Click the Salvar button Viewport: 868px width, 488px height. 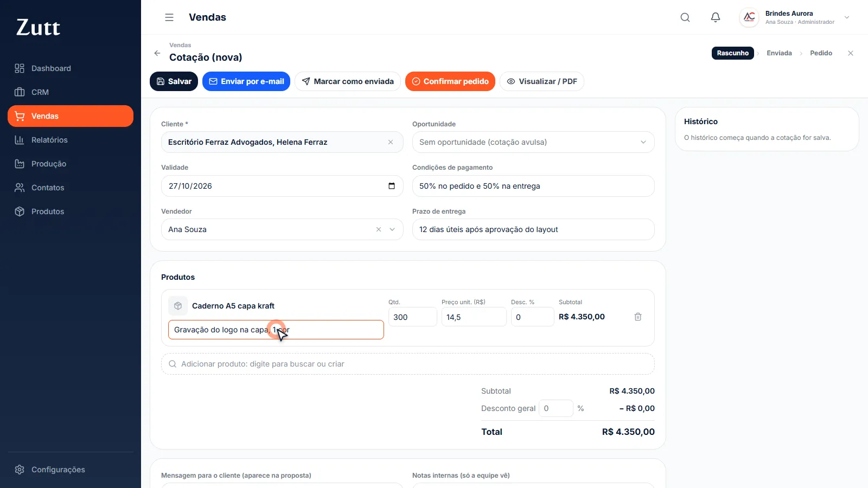[x=174, y=81]
